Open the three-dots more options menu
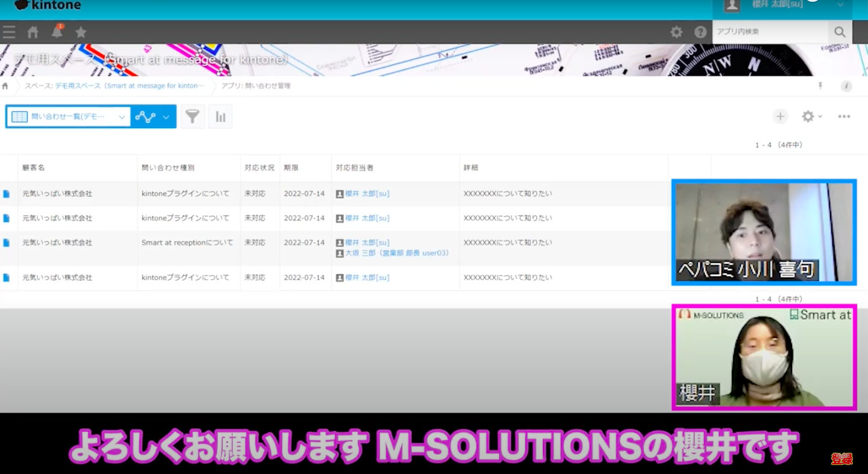This screenshot has width=868, height=474. [844, 116]
